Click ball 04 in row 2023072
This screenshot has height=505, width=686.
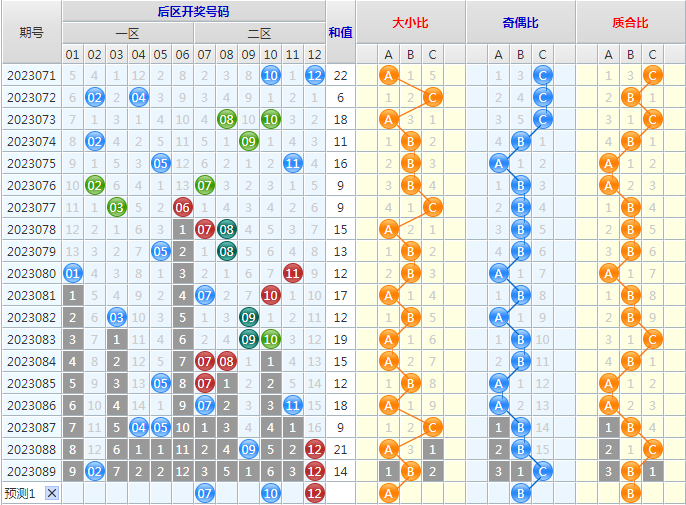click(138, 97)
